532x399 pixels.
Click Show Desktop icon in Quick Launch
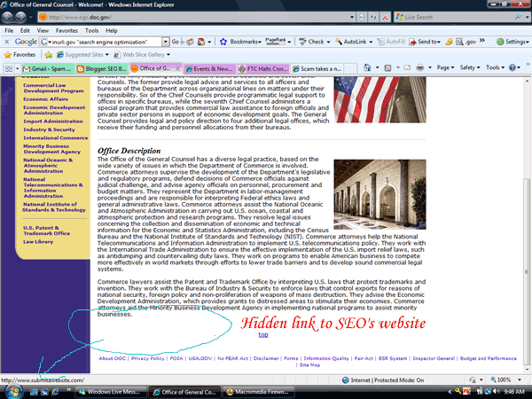click(34, 392)
